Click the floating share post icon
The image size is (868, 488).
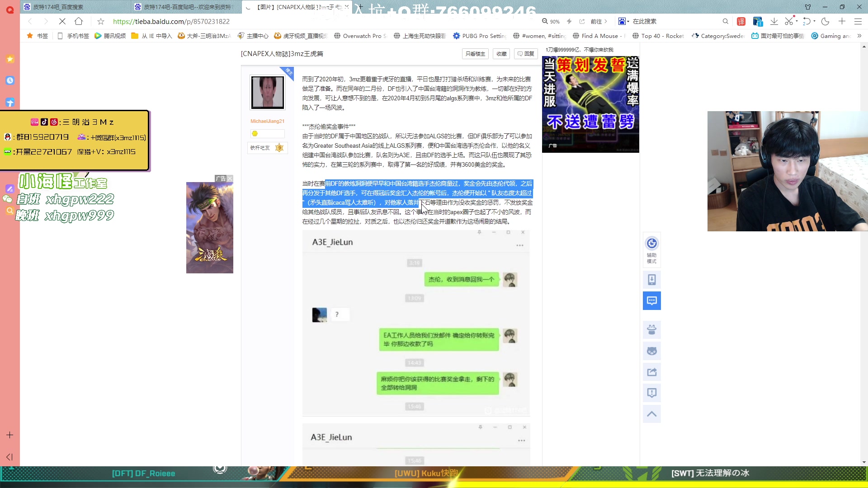click(x=651, y=372)
